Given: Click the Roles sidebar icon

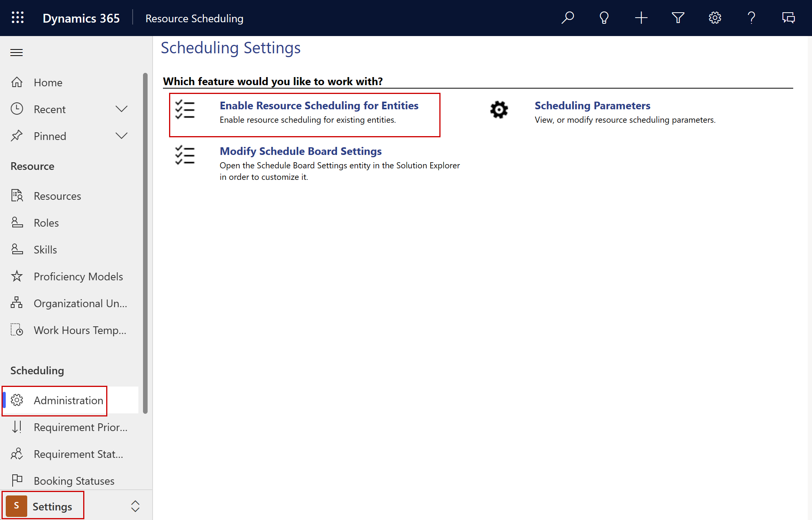Looking at the screenshot, I should tap(17, 222).
